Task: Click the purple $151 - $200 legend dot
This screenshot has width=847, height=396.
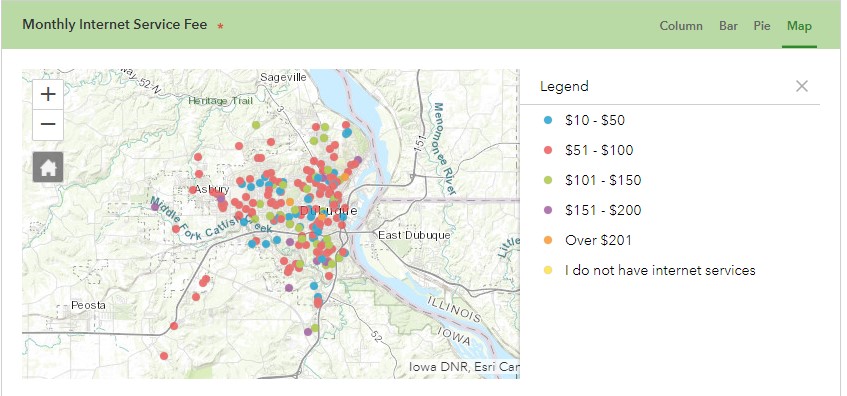Action: pos(548,210)
